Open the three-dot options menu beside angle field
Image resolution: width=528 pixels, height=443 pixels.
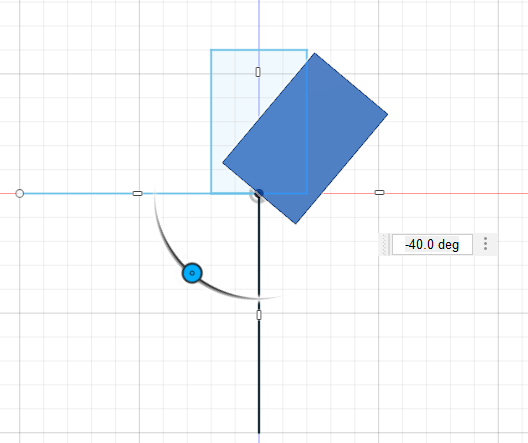point(485,244)
